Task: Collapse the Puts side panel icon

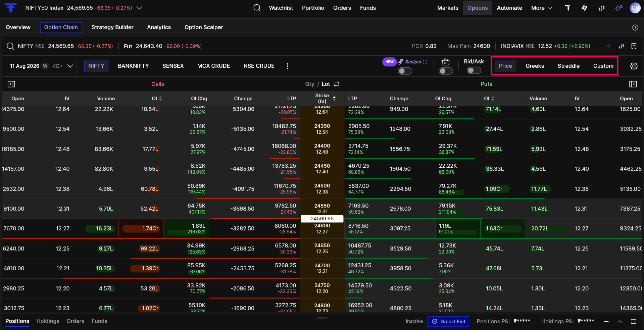Action: click(633, 84)
